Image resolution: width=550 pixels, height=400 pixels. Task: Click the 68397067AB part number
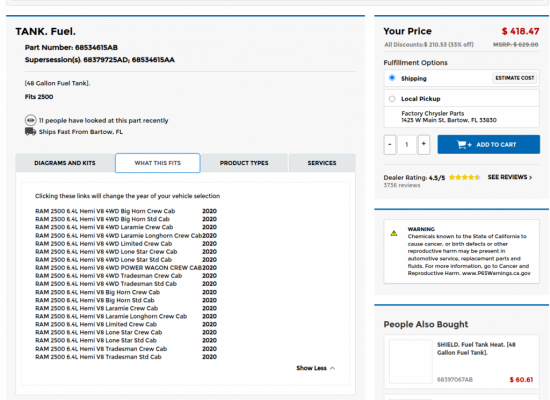click(x=455, y=380)
